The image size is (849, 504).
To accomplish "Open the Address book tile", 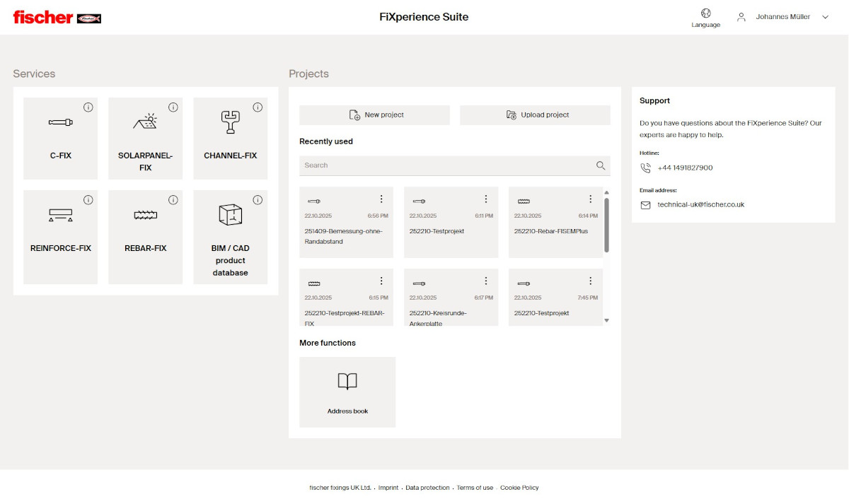I will click(347, 392).
